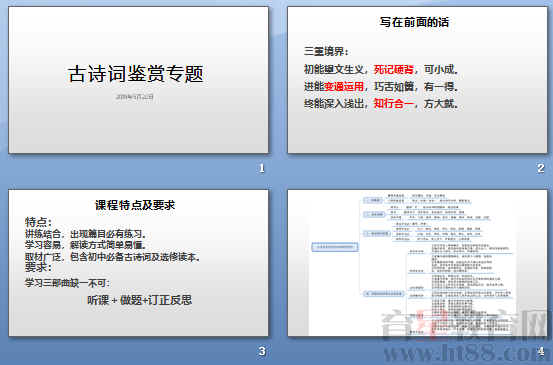Click the text 听课 + 做题+订正反思
Viewport: 553px width, 365px height.
[140, 300]
